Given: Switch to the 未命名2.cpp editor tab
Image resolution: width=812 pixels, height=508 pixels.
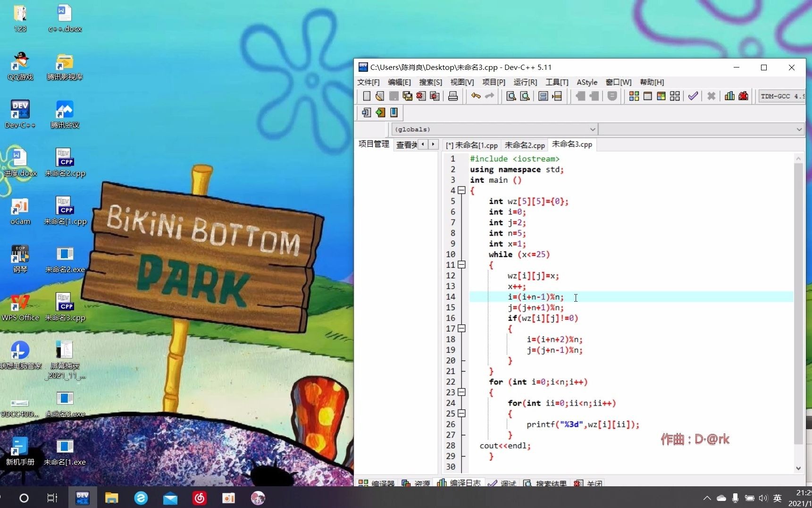Looking at the screenshot, I should 525,145.
